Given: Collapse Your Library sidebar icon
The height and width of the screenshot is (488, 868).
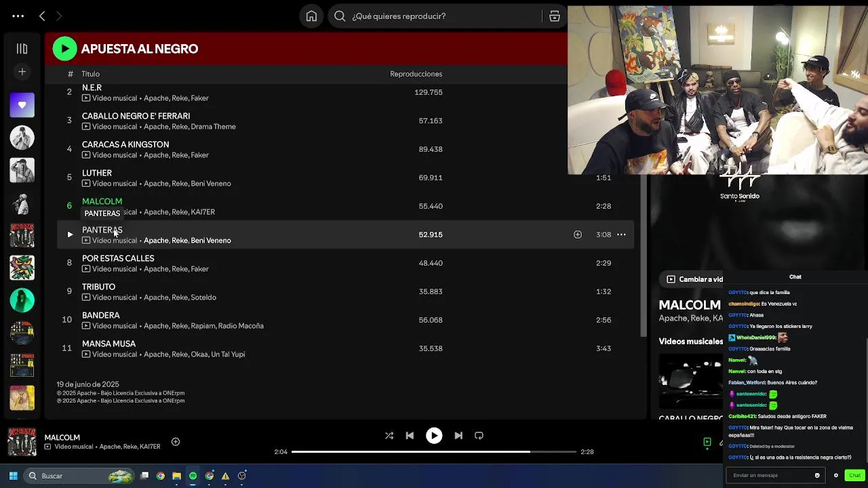Looking at the screenshot, I should 22,48.
